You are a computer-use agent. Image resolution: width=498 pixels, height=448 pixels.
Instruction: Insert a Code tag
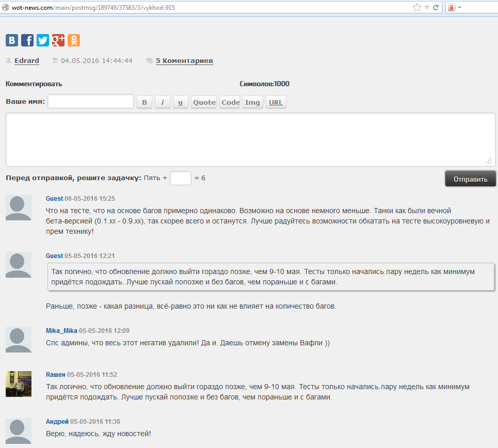(230, 102)
